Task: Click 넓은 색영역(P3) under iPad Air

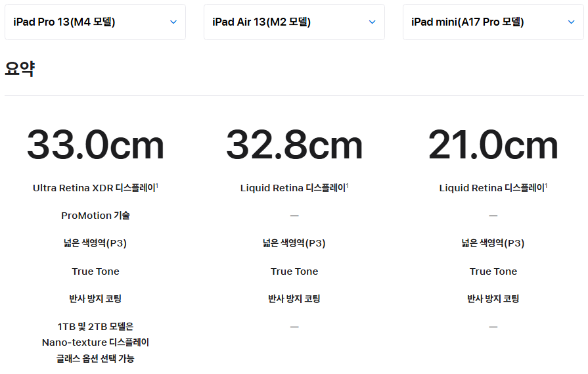Action: [x=294, y=243]
